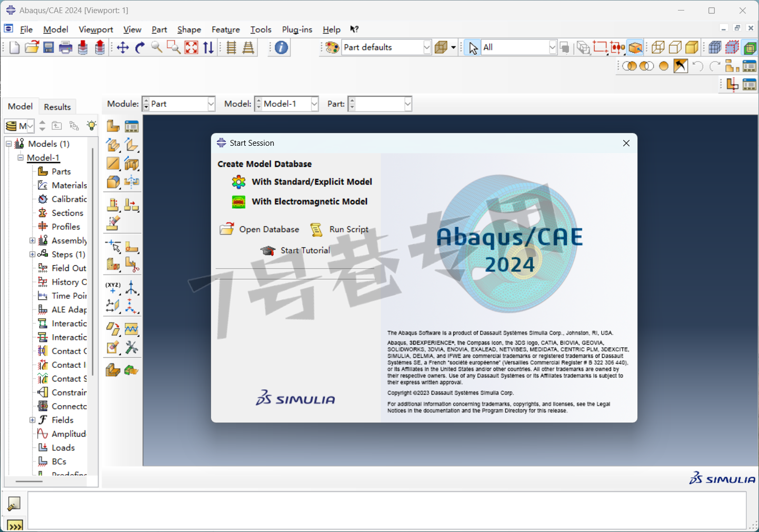759x532 pixels.
Task: Click the Create Part tool in toolbox
Action: (113, 126)
